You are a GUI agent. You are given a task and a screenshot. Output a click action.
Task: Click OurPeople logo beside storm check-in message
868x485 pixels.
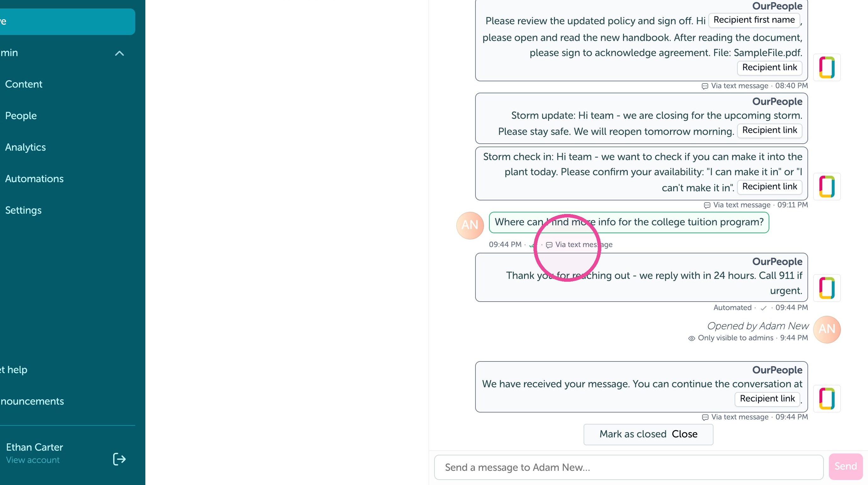click(827, 187)
